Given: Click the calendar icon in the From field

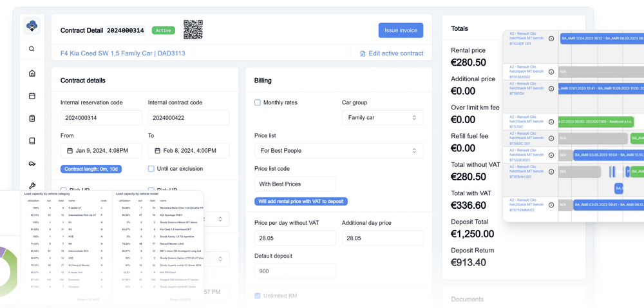Looking at the screenshot, I should point(70,151).
